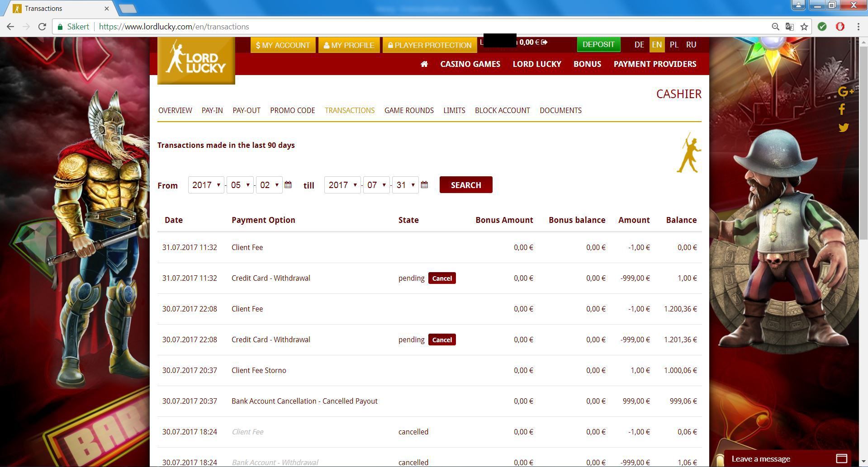
Task: Click the green Deposit button
Action: click(598, 44)
